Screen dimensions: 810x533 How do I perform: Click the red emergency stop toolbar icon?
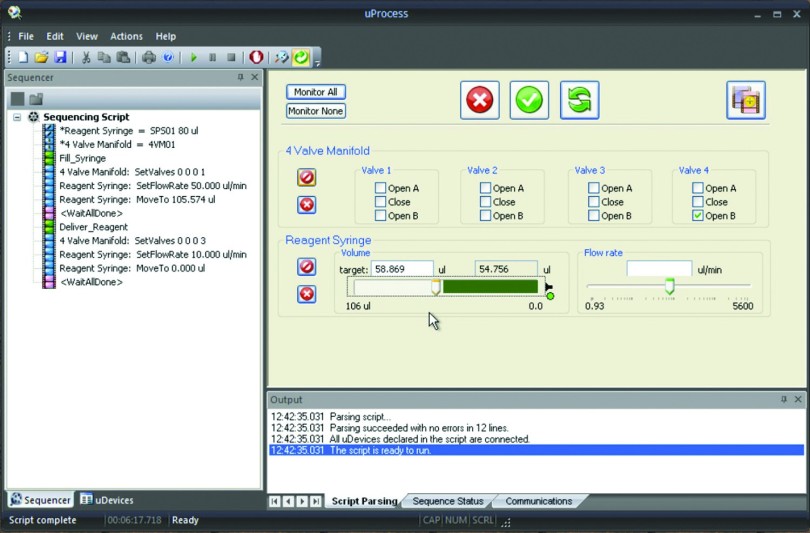[x=256, y=57]
